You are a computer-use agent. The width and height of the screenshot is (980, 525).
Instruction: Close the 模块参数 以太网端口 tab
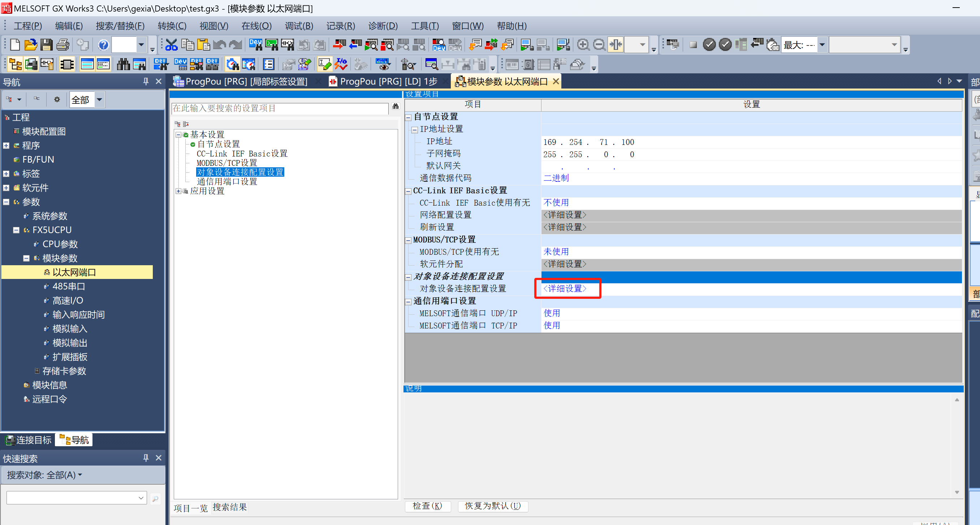(x=556, y=81)
